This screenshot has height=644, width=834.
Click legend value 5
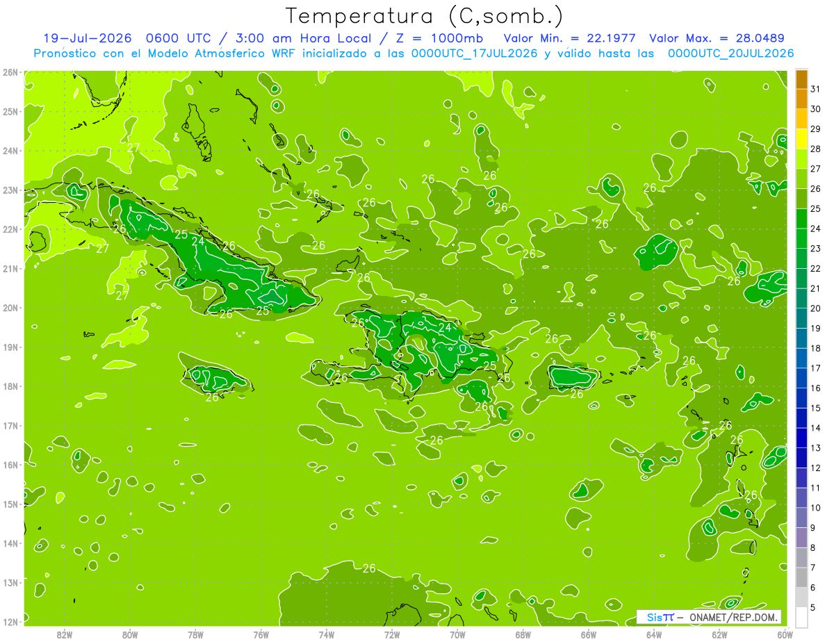tap(813, 607)
